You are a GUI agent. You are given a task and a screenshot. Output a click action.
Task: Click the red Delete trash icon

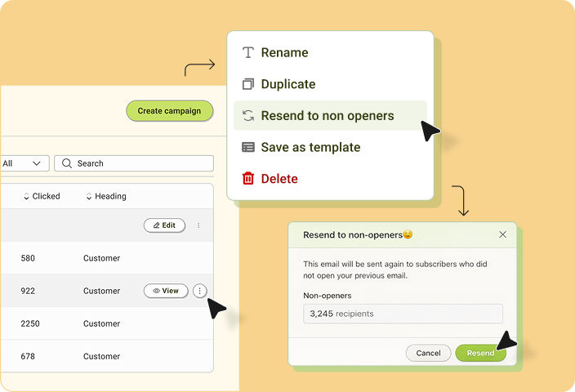pos(248,179)
